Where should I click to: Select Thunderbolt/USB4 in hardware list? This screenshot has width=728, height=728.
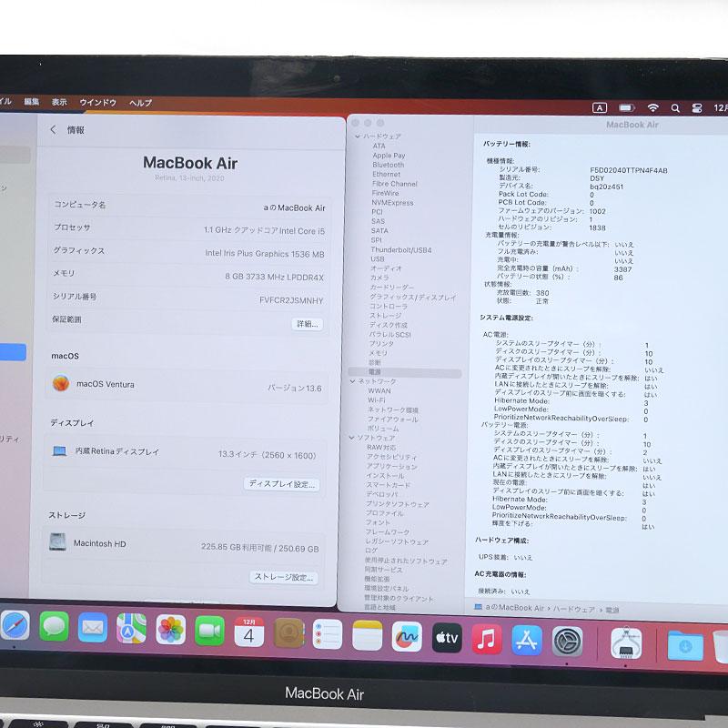pos(401,249)
